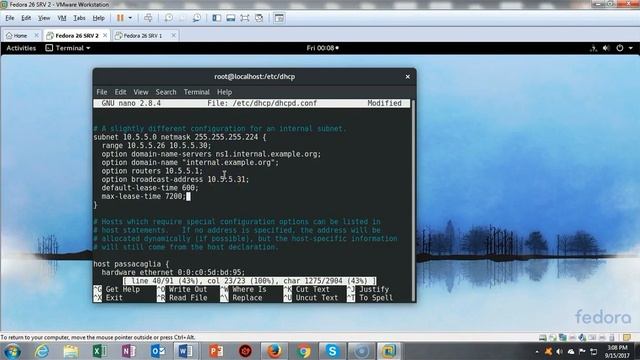The width and height of the screenshot is (640, 360).
Task: Open Skype from the taskbar
Action: coord(332,351)
